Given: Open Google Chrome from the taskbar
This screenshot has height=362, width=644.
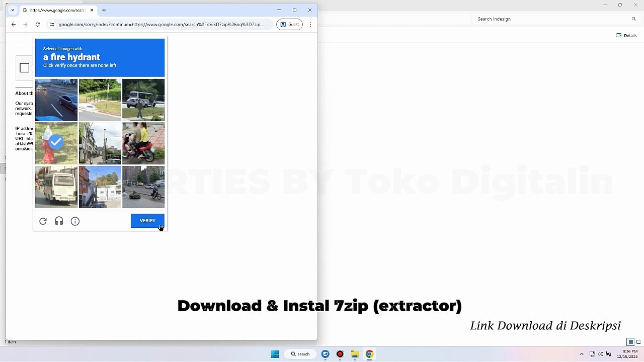Looking at the screenshot, I should [369, 354].
